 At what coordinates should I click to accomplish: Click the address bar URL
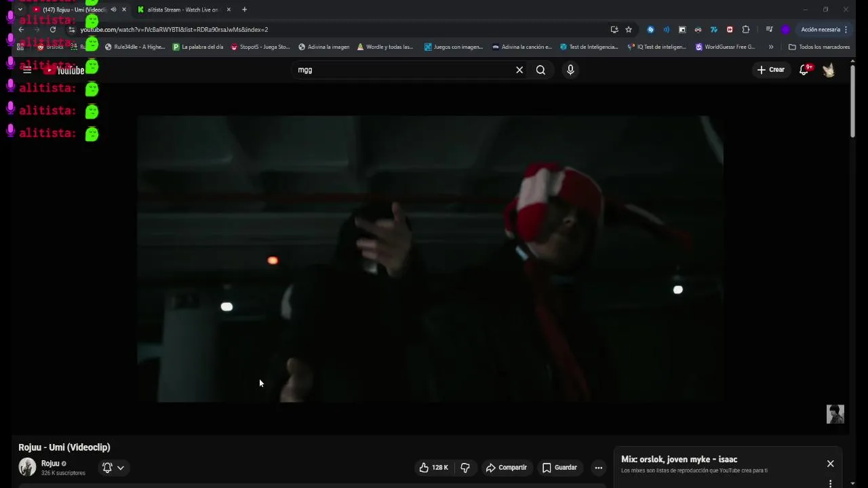174,30
